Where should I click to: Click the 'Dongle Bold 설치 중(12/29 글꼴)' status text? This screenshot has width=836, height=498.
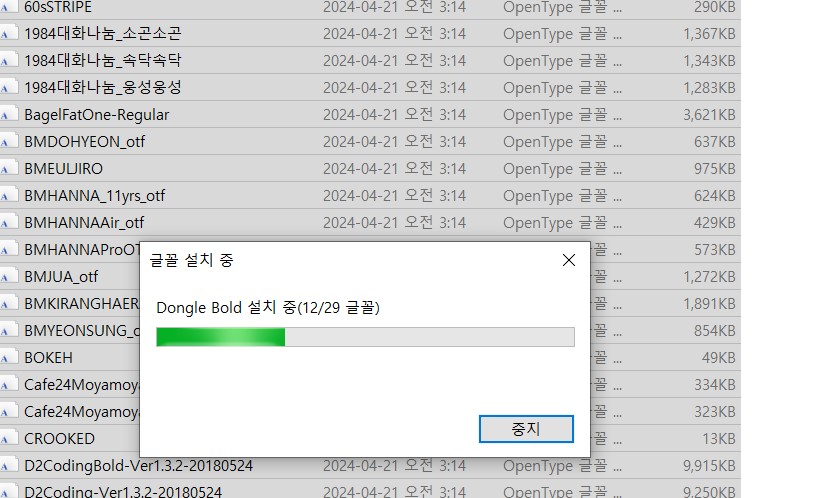tap(268, 308)
